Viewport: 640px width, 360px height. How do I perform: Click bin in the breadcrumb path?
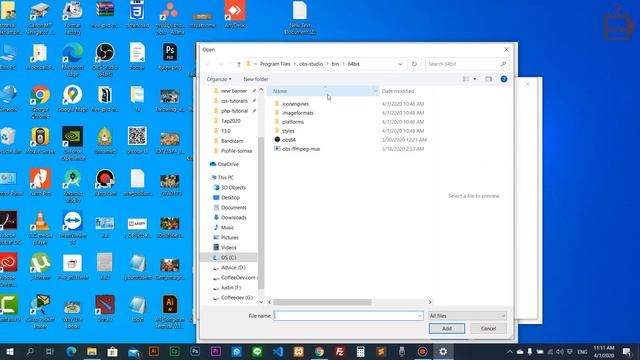click(x=335, y=64)
